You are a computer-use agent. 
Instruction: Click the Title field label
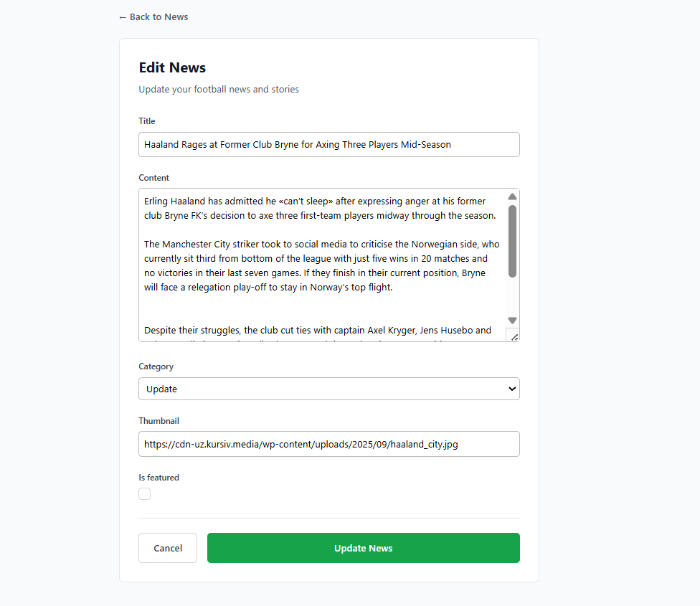[x=147, y=121]
